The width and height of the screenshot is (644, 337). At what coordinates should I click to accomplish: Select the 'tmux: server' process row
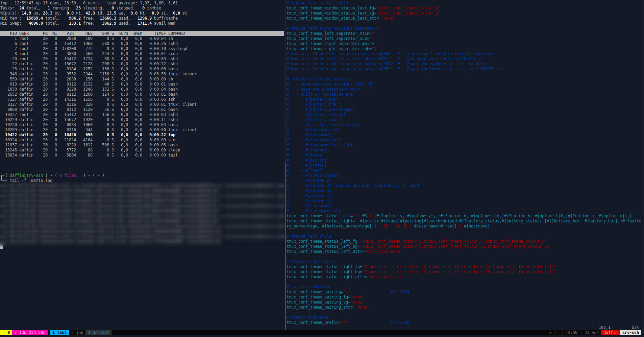(x=142, y=74)
